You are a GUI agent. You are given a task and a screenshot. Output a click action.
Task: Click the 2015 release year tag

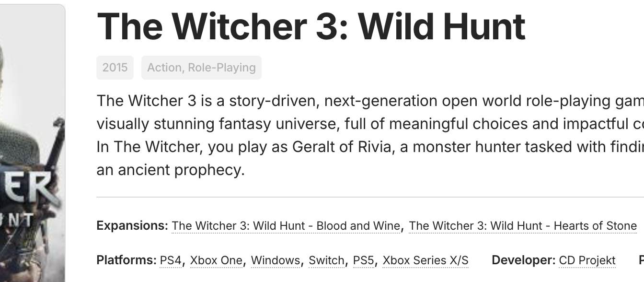click(115, 68)
